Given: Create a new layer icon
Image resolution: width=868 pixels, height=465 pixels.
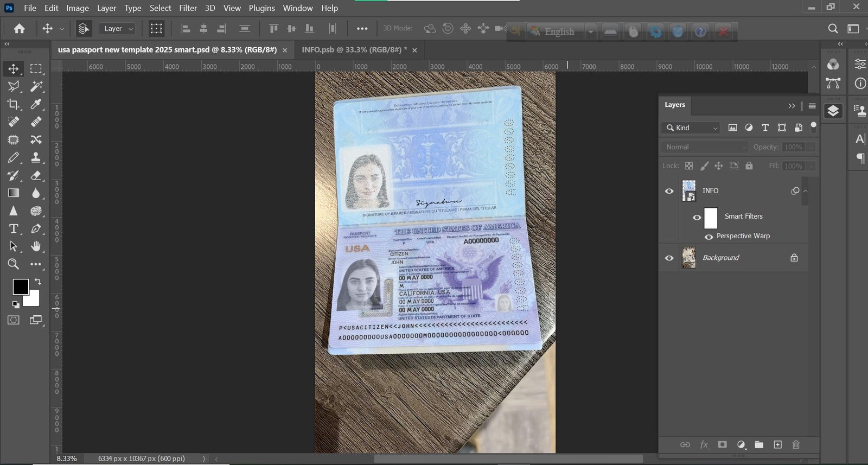Looking at the screenshot, I should tap(777, 444).
